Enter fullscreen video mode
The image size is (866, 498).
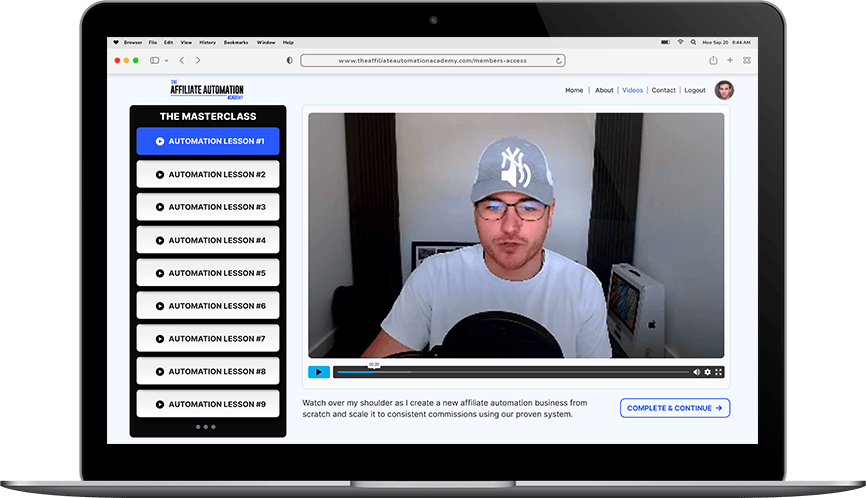click(x=718, y=372)
